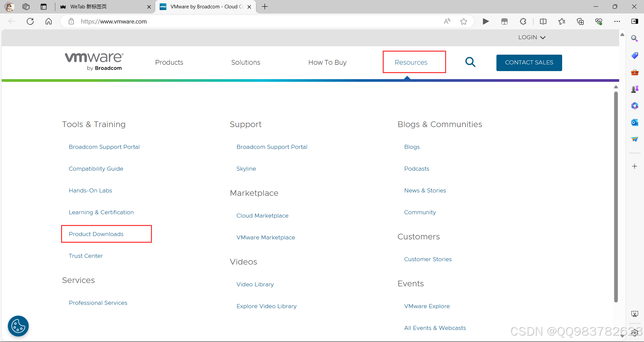The height and width of the screenshot is (342, 644).
Task: Open VMware Marketplace link
Action: click(266, 237)
